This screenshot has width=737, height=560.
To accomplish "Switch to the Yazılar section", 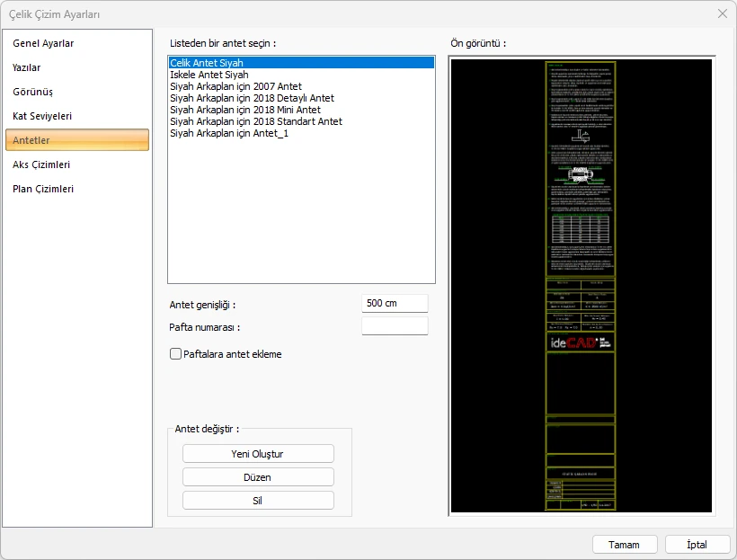I will pyautogui.click(x=27, y=67).
